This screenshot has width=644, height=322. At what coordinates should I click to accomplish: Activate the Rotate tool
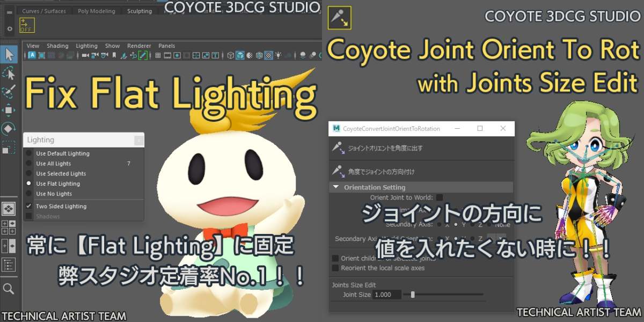[x=9, y=129]
